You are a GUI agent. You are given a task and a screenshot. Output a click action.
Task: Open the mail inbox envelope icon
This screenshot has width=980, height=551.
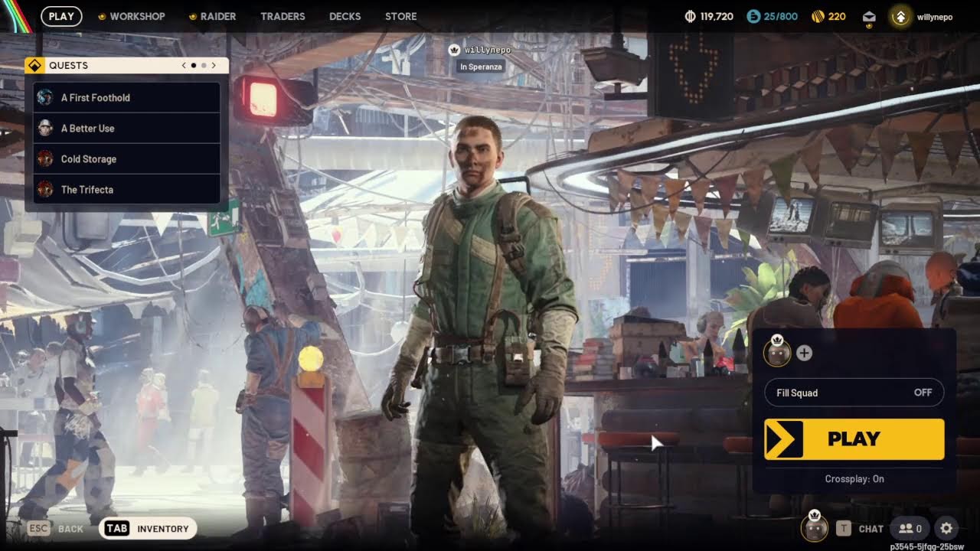(x=869, y=16)
